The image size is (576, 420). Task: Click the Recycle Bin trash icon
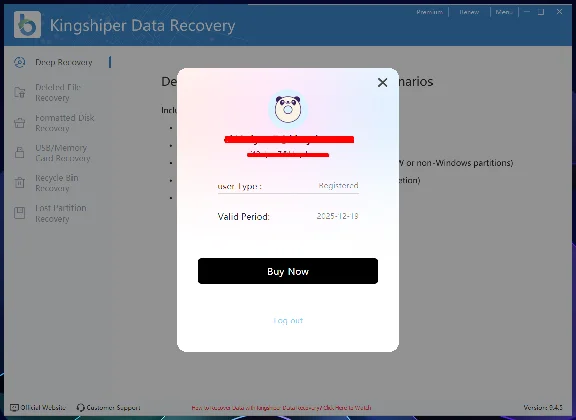pos(19,182)
